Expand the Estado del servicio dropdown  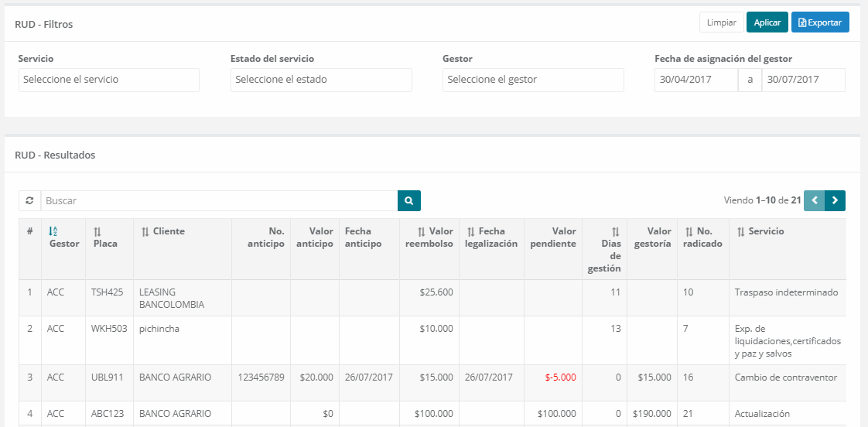[321, 80]
